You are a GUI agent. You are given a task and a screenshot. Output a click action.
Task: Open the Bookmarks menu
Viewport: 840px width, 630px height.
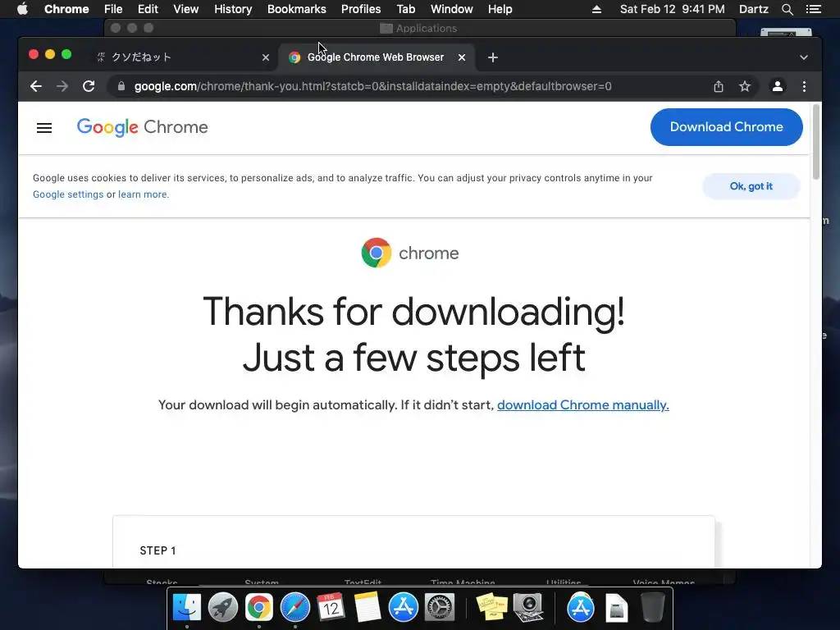[x=297, y=9]
